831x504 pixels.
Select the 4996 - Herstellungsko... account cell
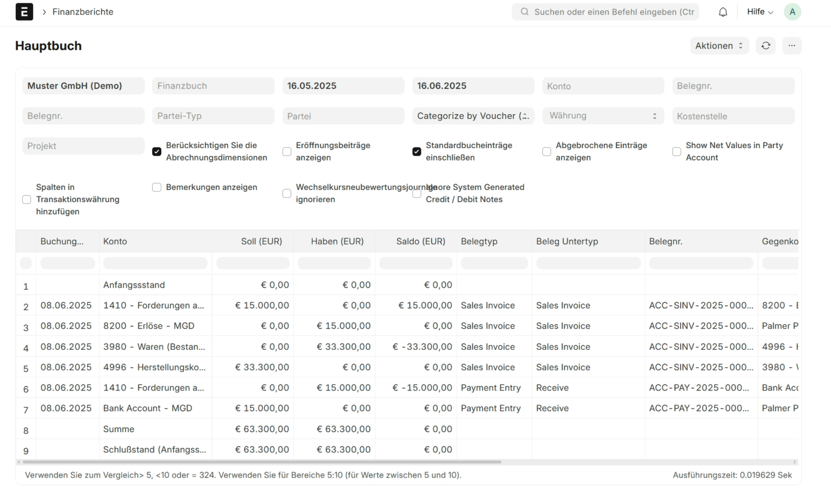click(x=155, y=367)
